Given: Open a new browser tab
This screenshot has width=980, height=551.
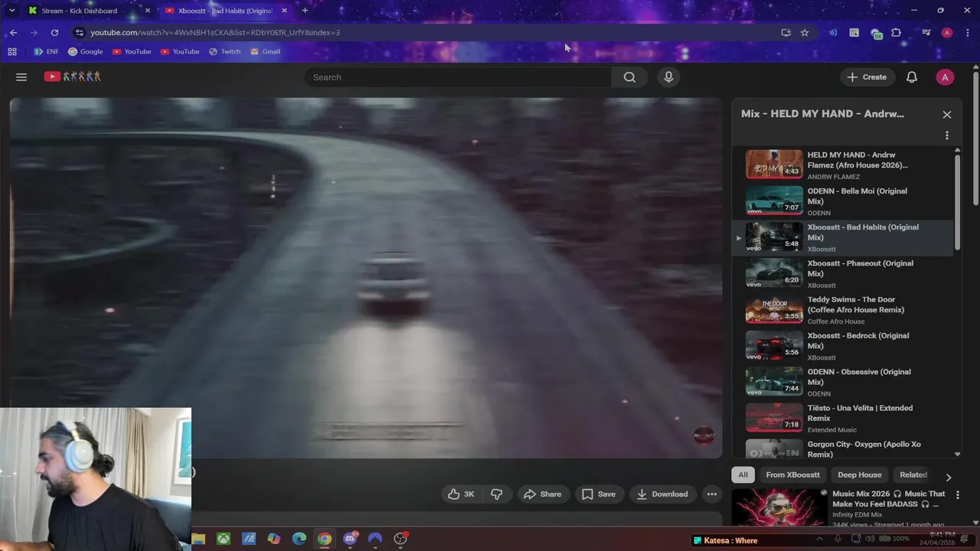Looking at the screenshot, I should pos(305,11).
